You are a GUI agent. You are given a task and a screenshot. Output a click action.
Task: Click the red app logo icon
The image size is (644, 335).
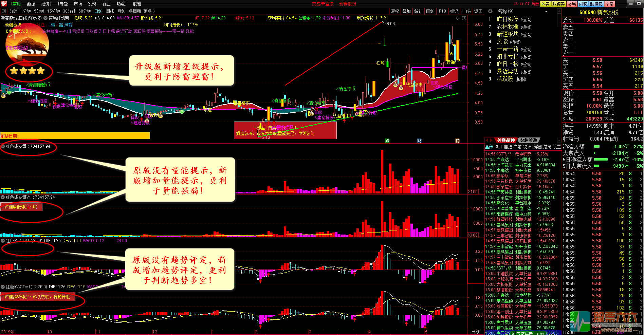click(x=4, y=4)
